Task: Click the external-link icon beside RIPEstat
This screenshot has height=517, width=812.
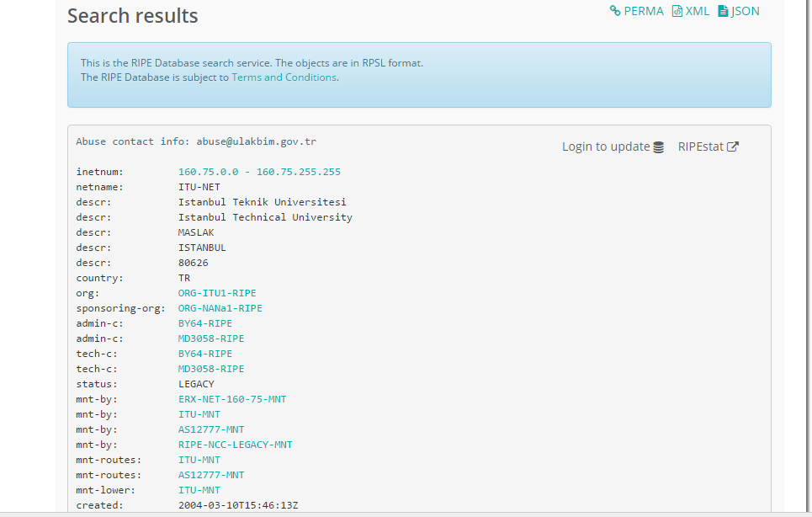Action: [733, 147]
